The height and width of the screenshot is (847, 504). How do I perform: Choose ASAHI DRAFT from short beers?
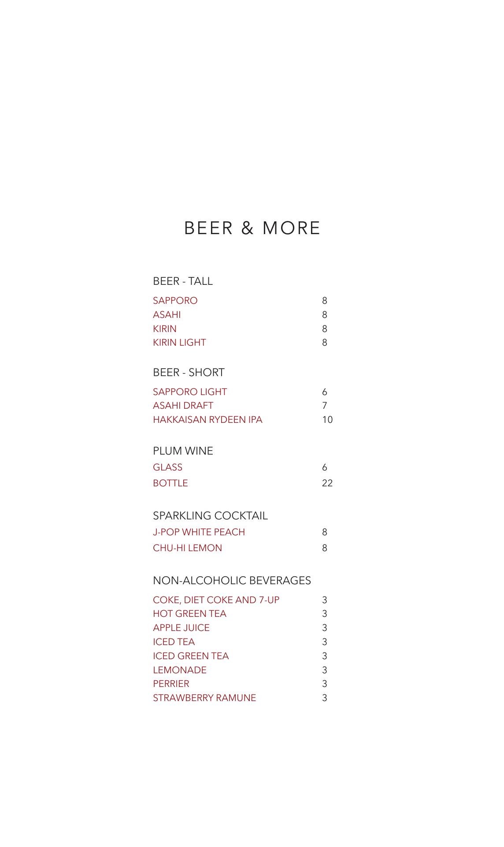(x=183, y=406)
